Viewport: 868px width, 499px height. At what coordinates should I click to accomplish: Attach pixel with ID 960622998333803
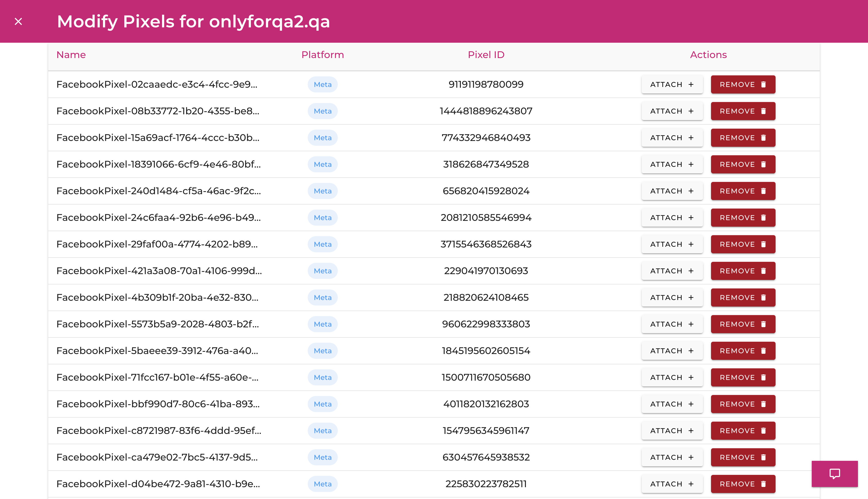coord(672,324)
